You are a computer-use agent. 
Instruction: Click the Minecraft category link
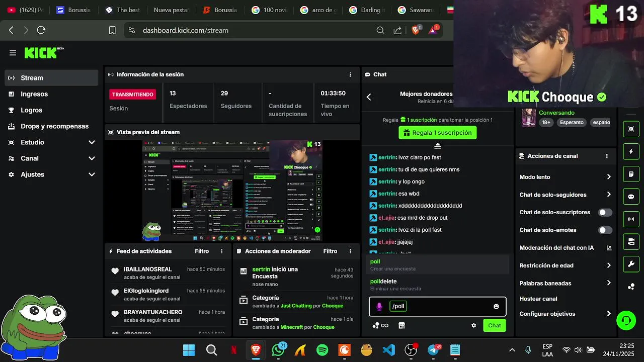292,327
